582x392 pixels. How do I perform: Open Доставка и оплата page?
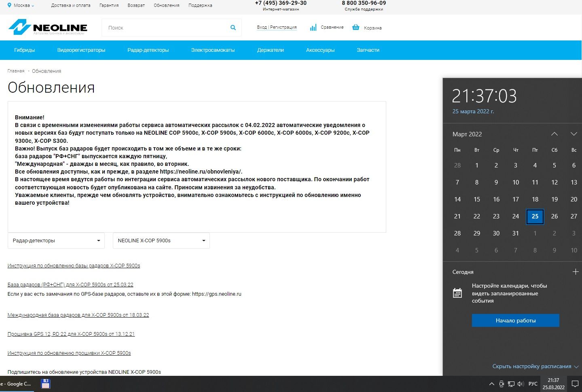pos(71,5)
